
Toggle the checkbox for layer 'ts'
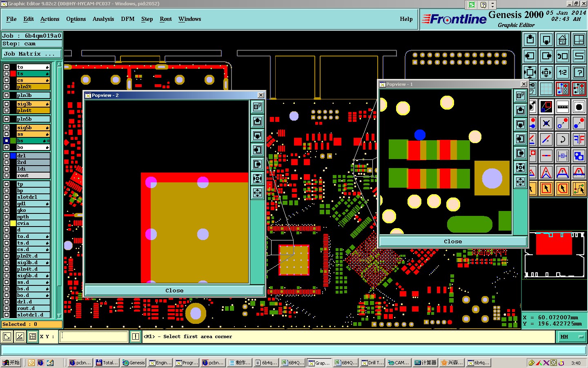[x=7, y=74]
